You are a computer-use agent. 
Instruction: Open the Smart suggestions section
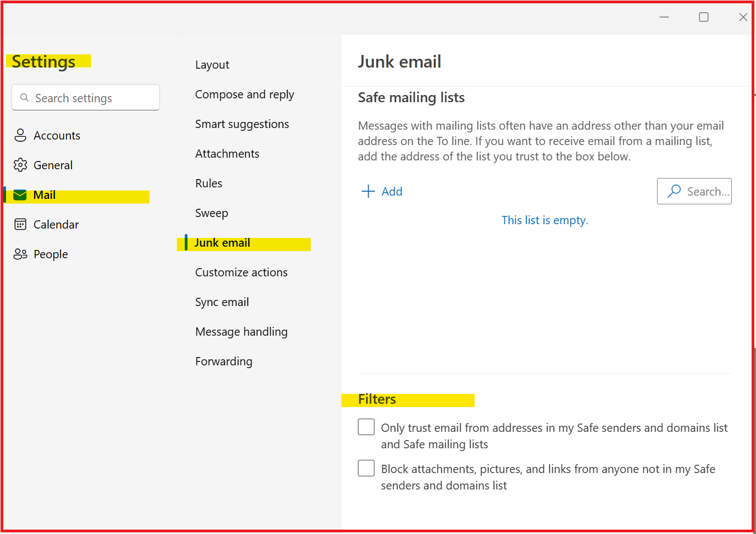[242, 124]
